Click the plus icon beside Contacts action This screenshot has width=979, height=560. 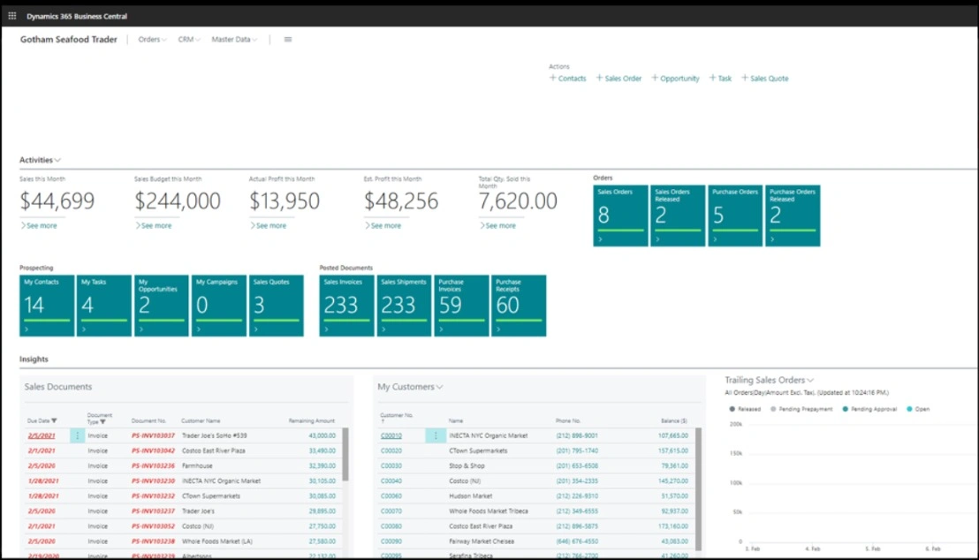(552, 78)
